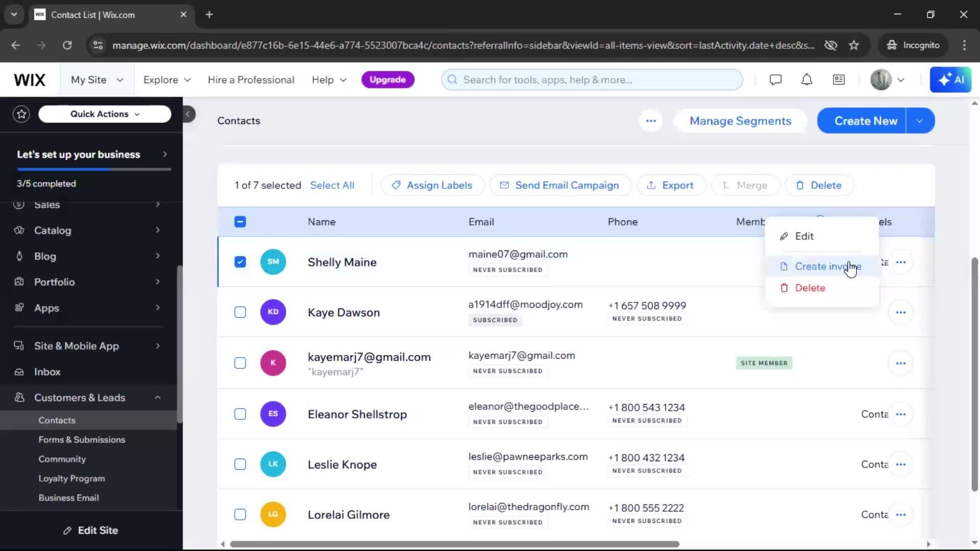Open Create New dropdown arrow
The height and width of the screenshot is (551, 980).
[x=920, y=121]
